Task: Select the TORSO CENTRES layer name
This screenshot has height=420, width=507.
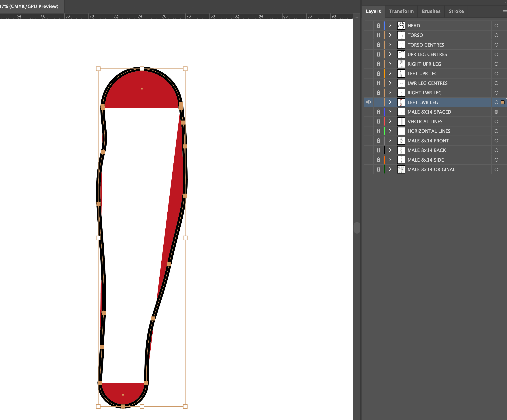Action: click(426, 45)
